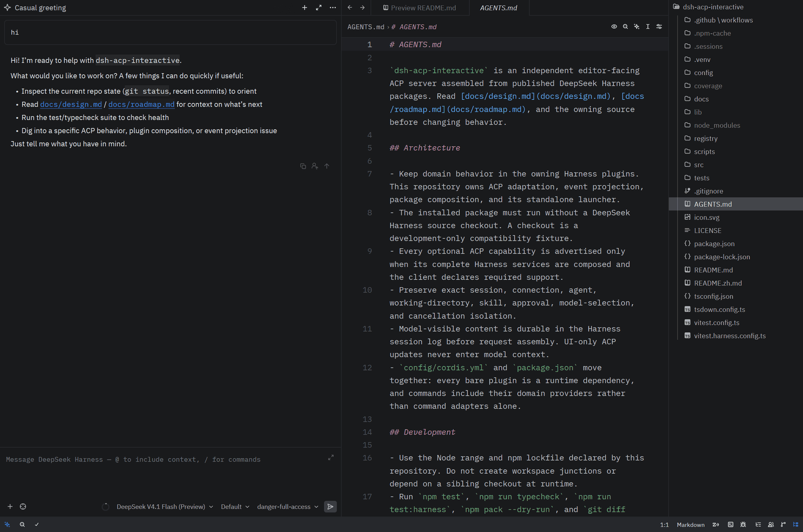
Task: Click Casual greeting thread title
Action: tap(40, 8)
